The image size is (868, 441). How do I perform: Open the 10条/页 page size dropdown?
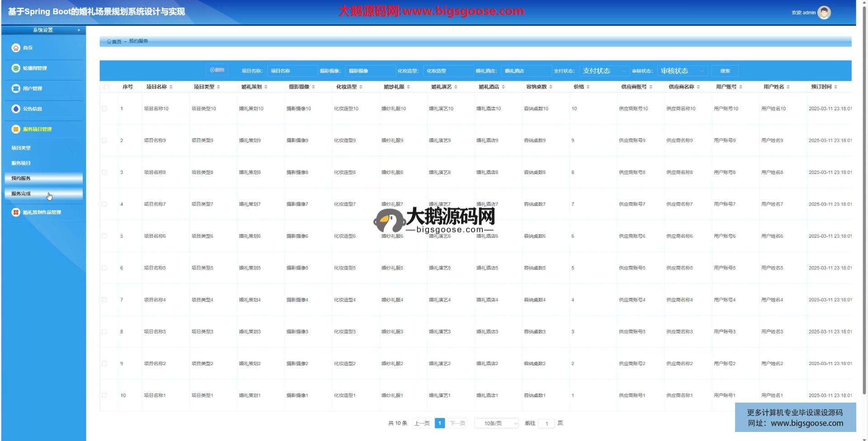click(496, 423)
